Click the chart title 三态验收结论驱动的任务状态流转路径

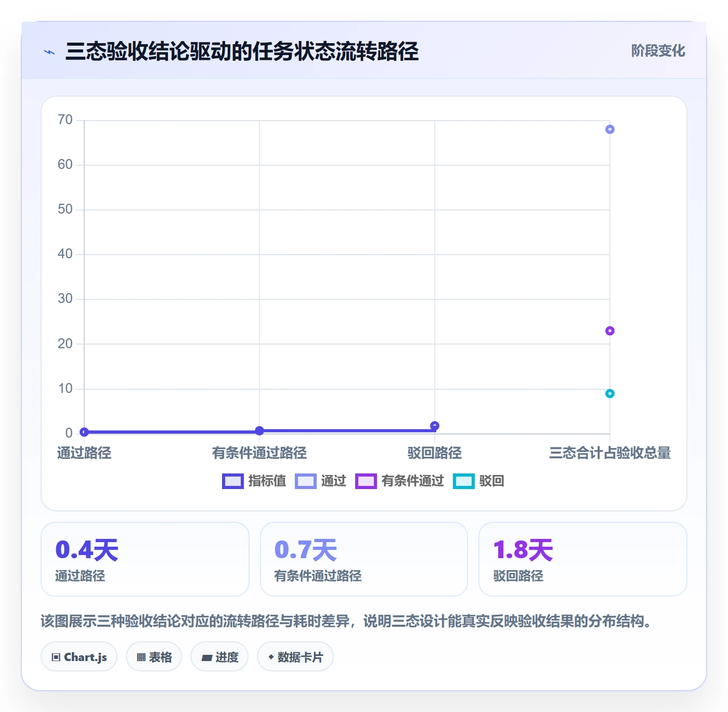242,51
